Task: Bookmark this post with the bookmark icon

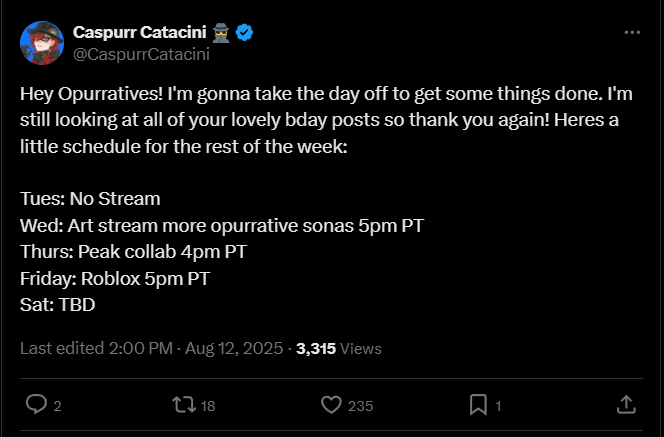Action: pyautogui.click(x=479, y=404)
